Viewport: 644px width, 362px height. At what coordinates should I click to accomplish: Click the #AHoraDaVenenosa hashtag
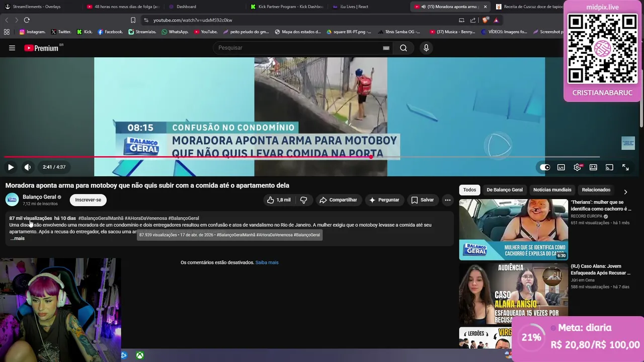(145, 218)
